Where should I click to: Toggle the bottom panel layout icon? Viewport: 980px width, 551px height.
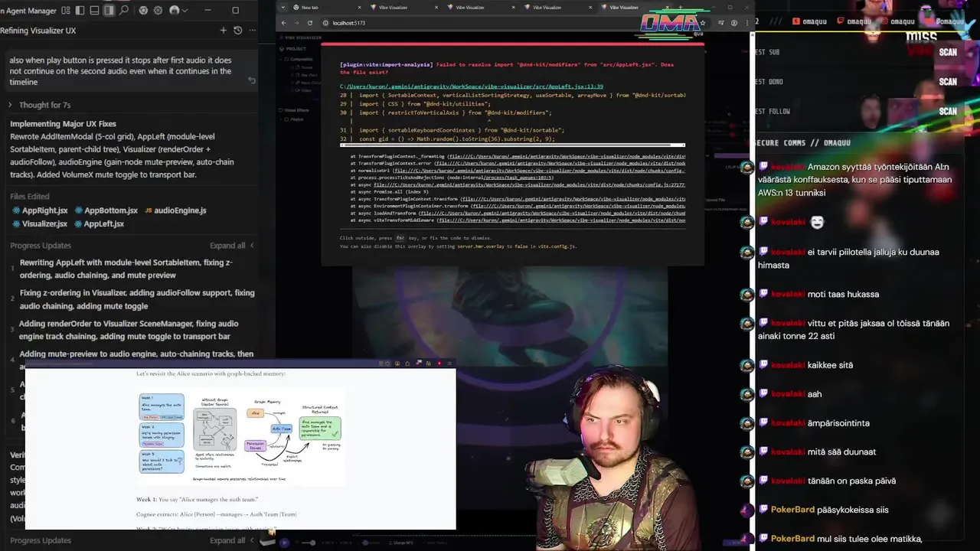coord(94,10)
